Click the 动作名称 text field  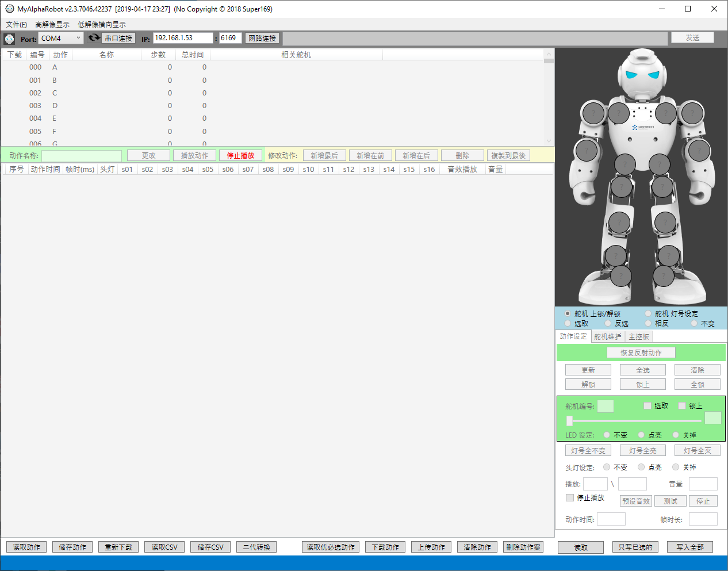tap(82, 155)
